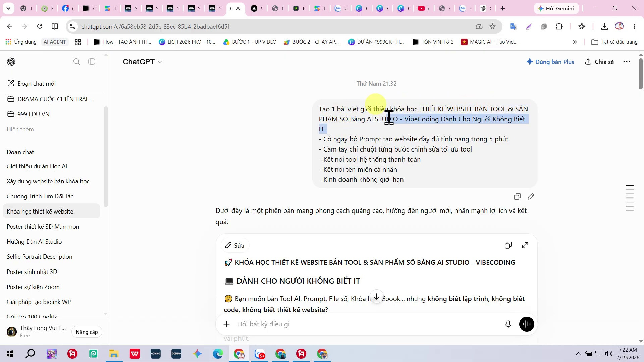Click the microphone dictation icon
644x362 pixels.
(x=508, y=324)
